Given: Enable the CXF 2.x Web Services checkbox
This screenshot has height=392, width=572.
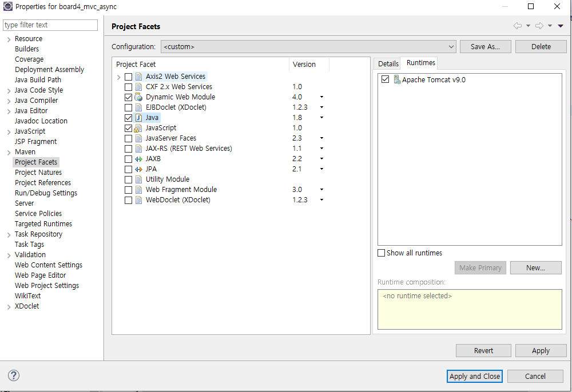Looking at the screenshot, I should click(128, 87).
